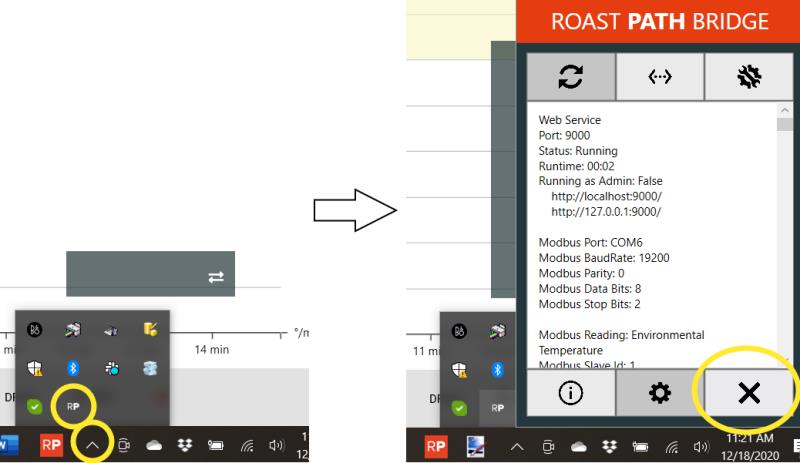Click hidden icons chevron in right screenshot taskbar

(517, 447)
